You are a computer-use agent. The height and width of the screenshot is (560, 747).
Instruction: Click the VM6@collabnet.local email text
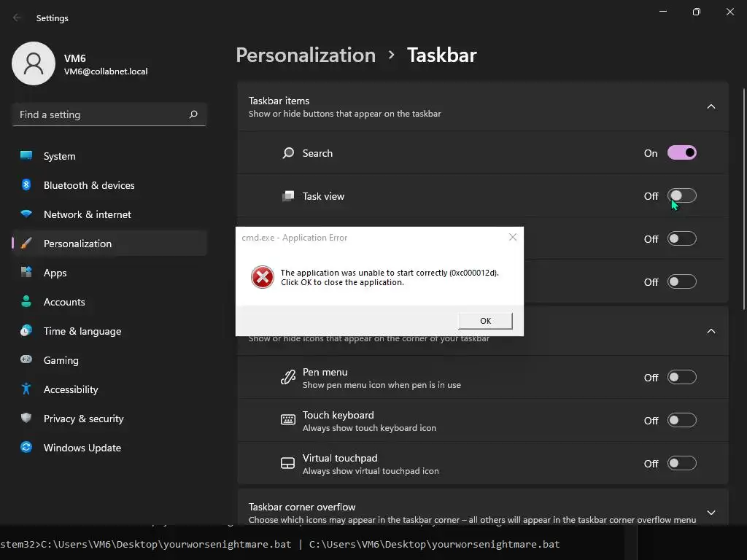point(106,71)
